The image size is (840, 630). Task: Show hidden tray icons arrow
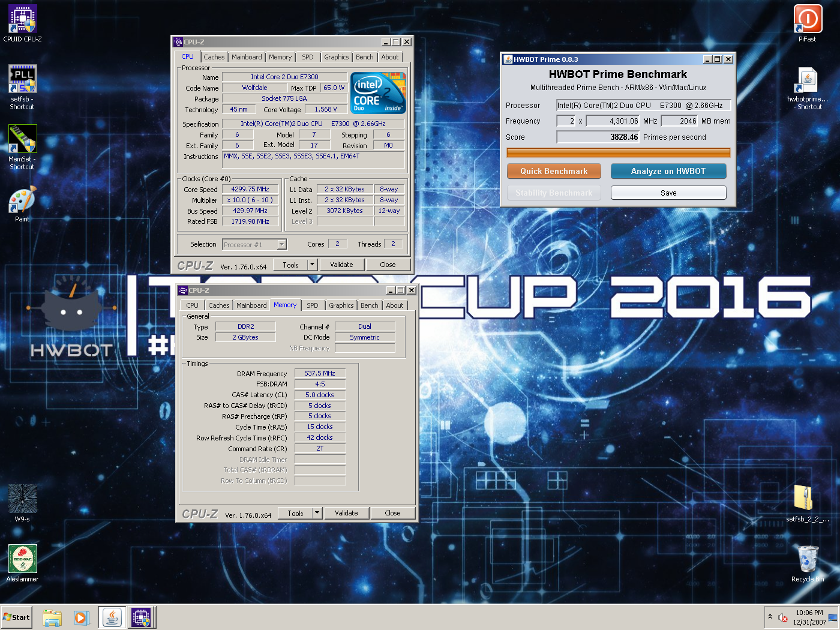[770, 616]
